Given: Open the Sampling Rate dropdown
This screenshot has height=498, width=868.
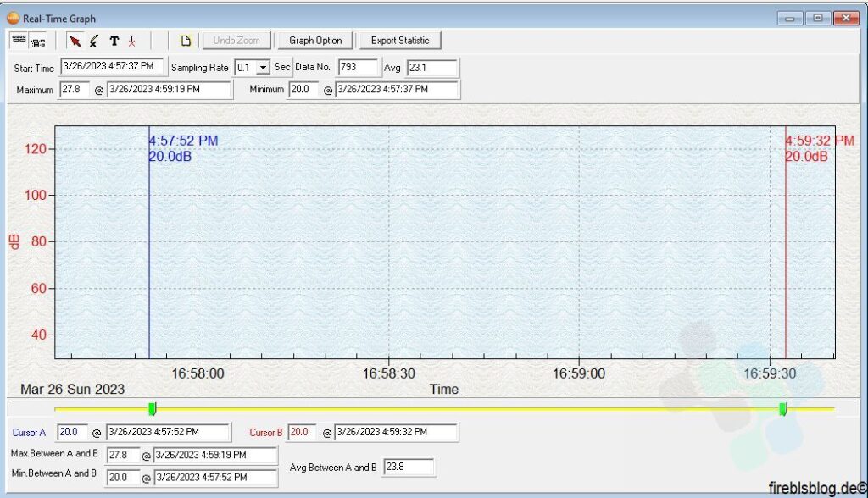Looking at the screenshot, I should tap(263, 68).
